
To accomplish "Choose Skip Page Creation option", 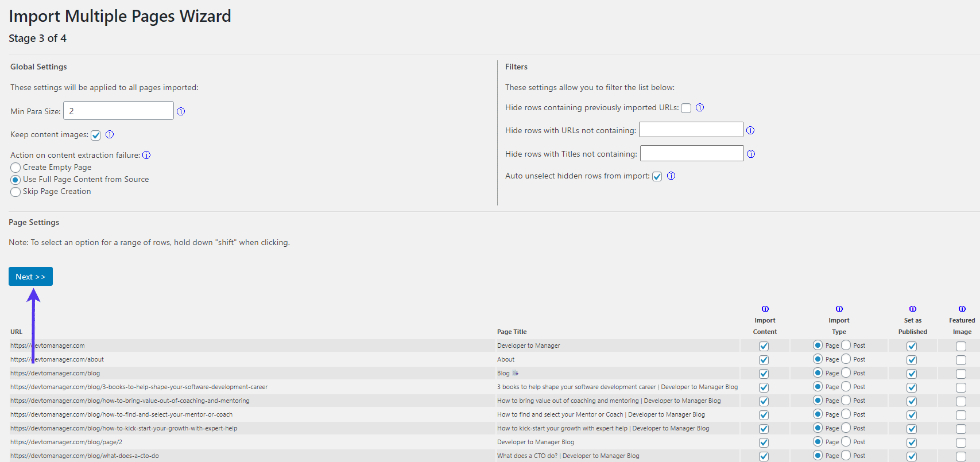I will 16,192.
